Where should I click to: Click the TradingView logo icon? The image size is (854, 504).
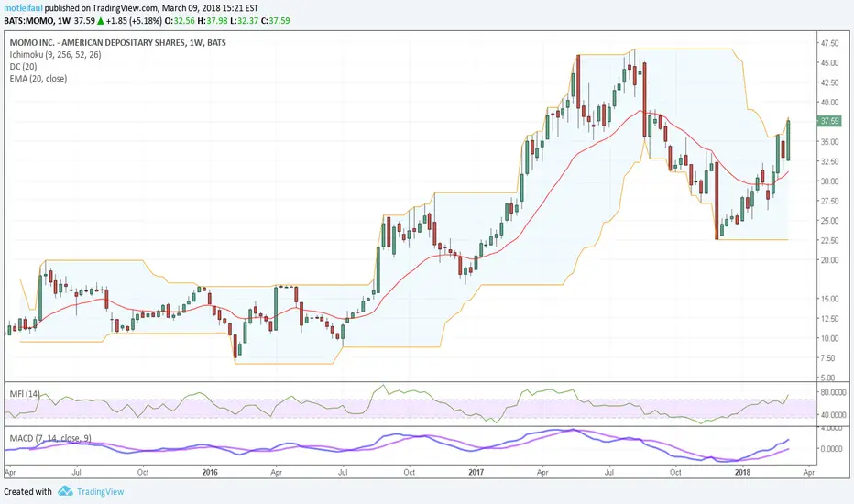pos(65,491)
